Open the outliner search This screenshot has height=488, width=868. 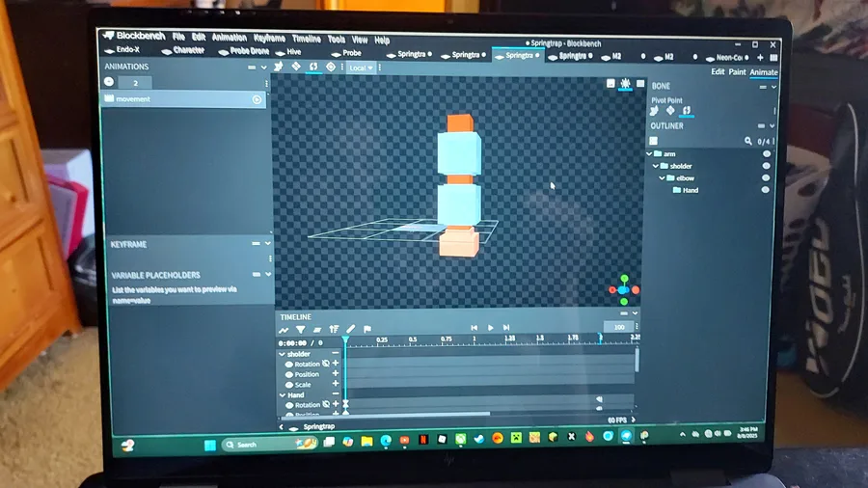pyautogui.click(x=747, y=141)
